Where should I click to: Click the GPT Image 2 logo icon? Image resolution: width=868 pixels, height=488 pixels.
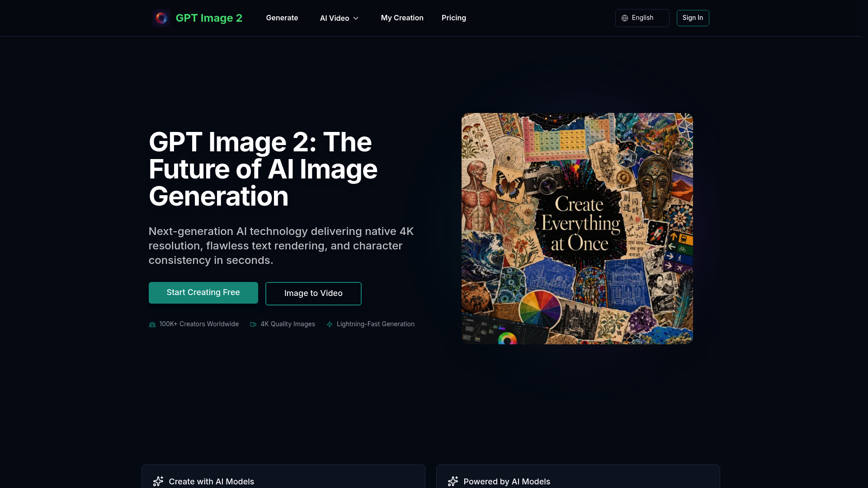[x=161, y=18]
